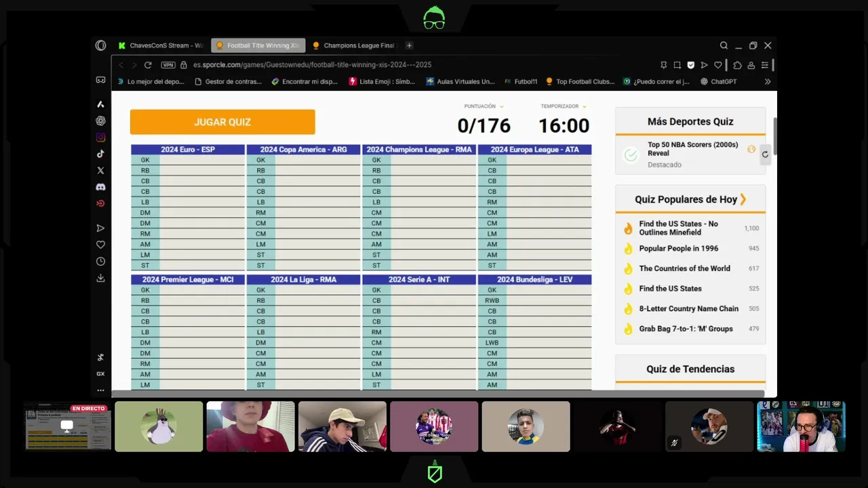The height and width of the screenshot is (488, 868).
Task: Open 8-Letter Country Name Chain quiz
Action: click(x=688, y=308)
